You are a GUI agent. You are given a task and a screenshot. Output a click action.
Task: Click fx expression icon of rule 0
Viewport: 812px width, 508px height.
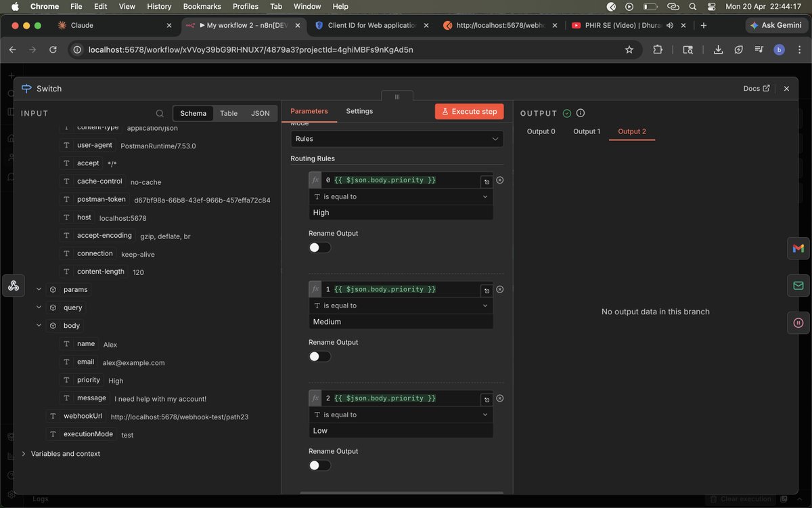tap(315, 180)
